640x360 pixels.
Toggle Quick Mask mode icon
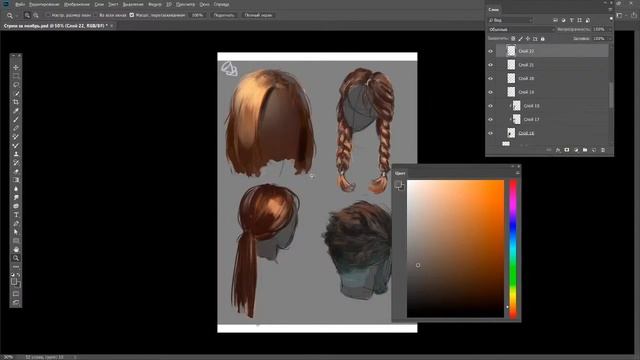tap(16, 293)
